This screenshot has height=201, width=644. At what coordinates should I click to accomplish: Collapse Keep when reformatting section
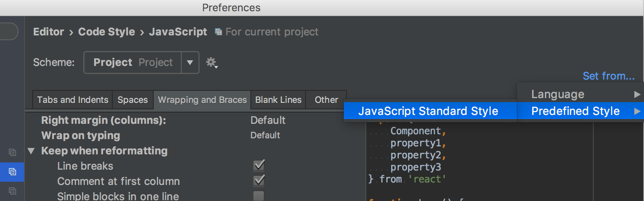pos(31,151)
